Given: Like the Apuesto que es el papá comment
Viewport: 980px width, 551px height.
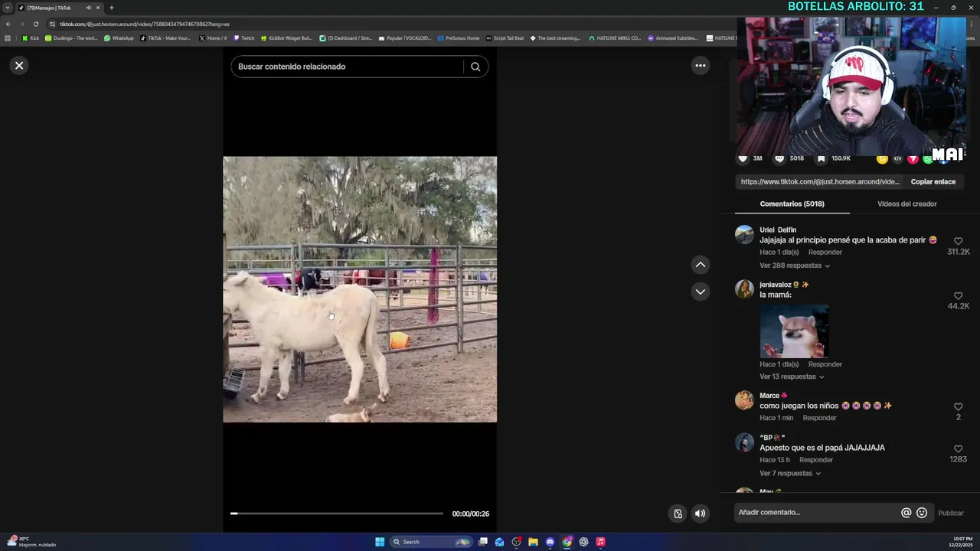Looking at the screenshot, I should 958,448.
